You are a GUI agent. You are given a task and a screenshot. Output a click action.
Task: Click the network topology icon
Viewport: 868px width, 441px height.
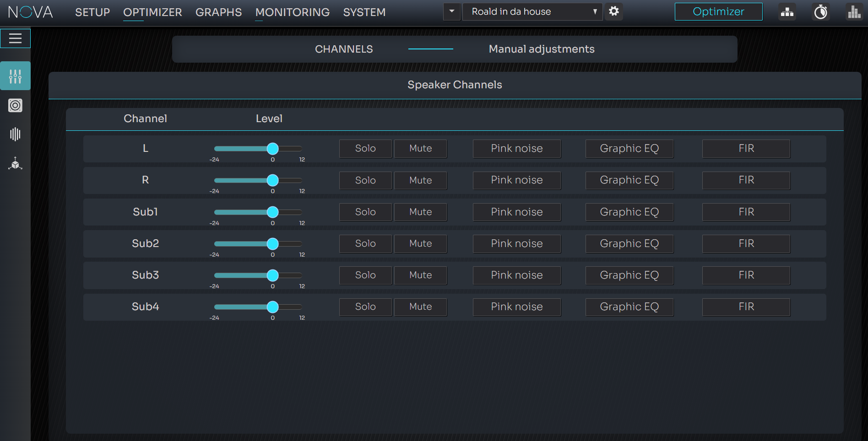(787, 12)
